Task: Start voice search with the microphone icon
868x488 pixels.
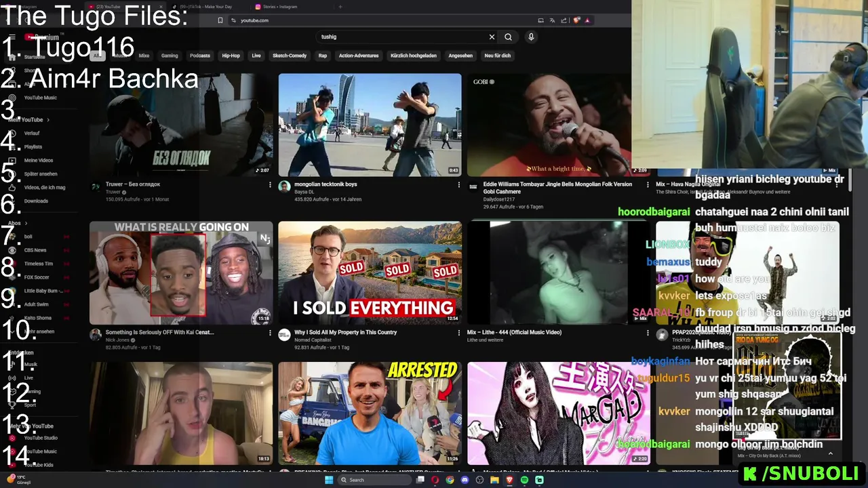Action: coord(531,37)
